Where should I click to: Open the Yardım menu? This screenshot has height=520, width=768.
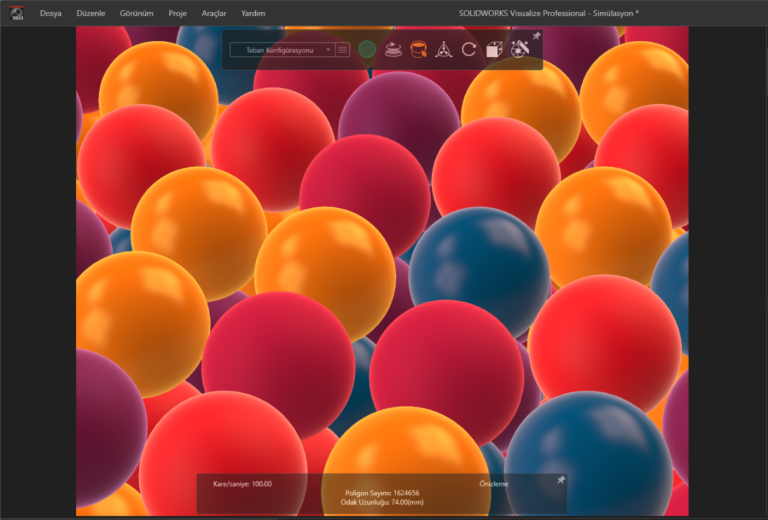[x=253, y=14]
